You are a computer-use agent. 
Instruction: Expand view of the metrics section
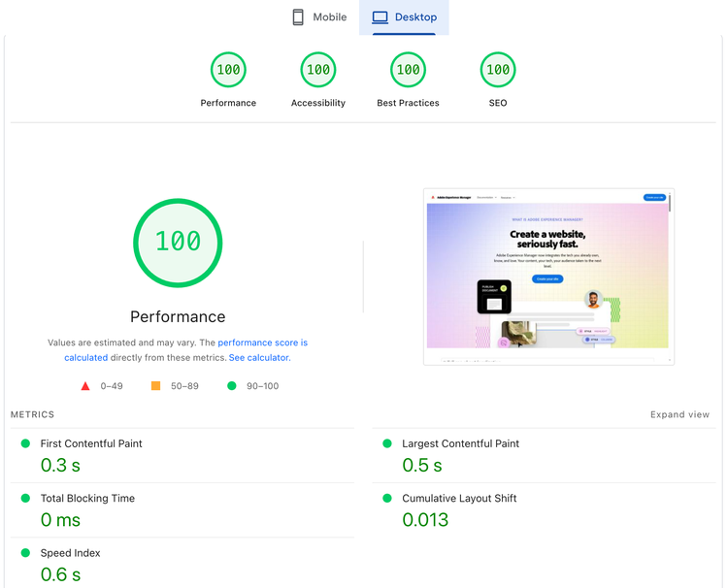[679, 414]
